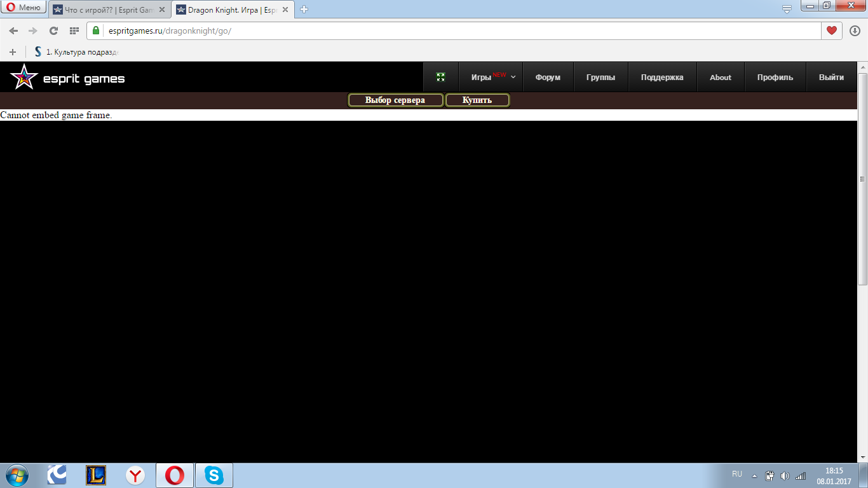
Task: Open the downloads arrow icon
Action: (x=855, y=30)
